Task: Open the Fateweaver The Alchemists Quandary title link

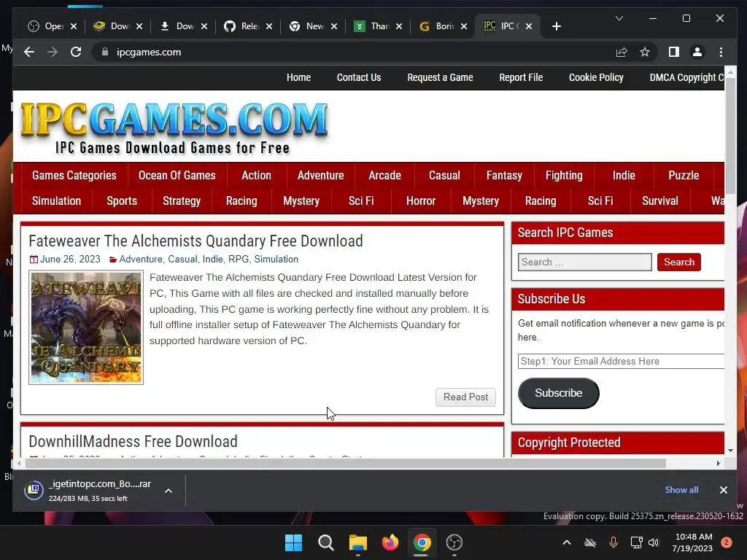Action: coord(196,241)
